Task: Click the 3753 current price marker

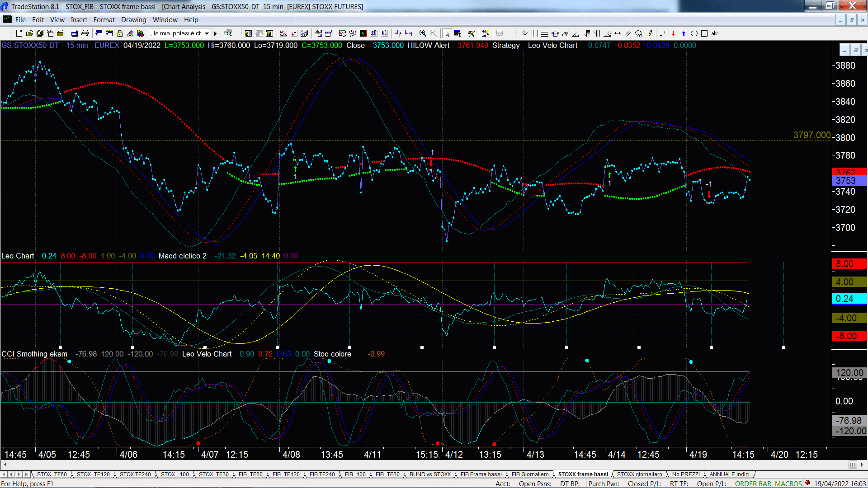Action: (849, 181)
